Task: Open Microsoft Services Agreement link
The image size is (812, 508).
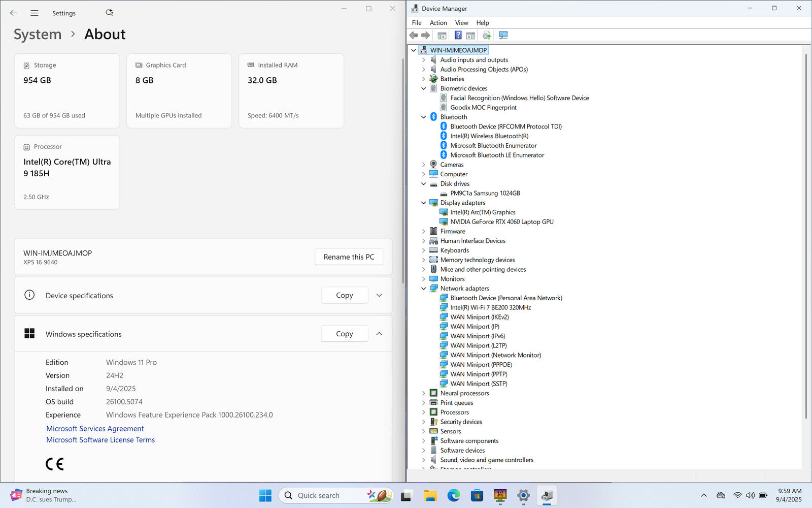Action: 95,429
